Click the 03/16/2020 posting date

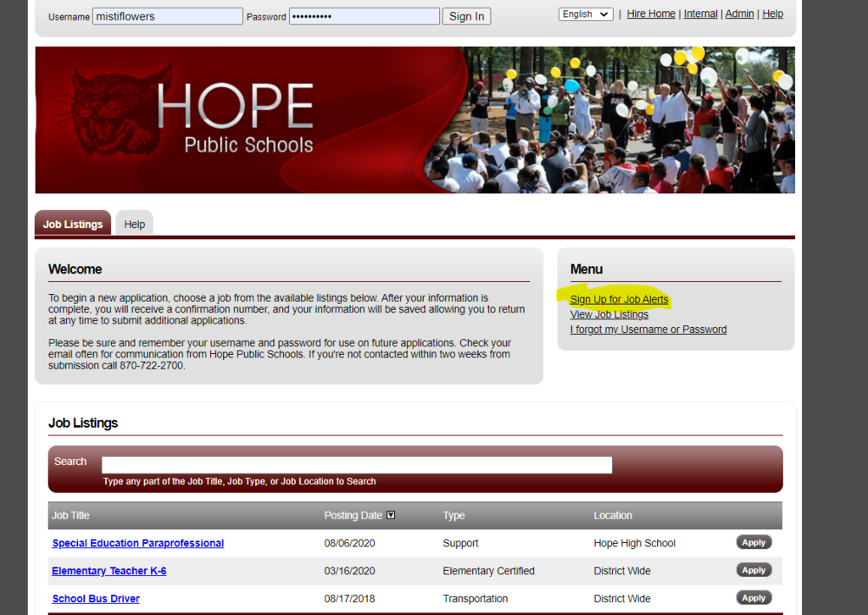(349, 571)
